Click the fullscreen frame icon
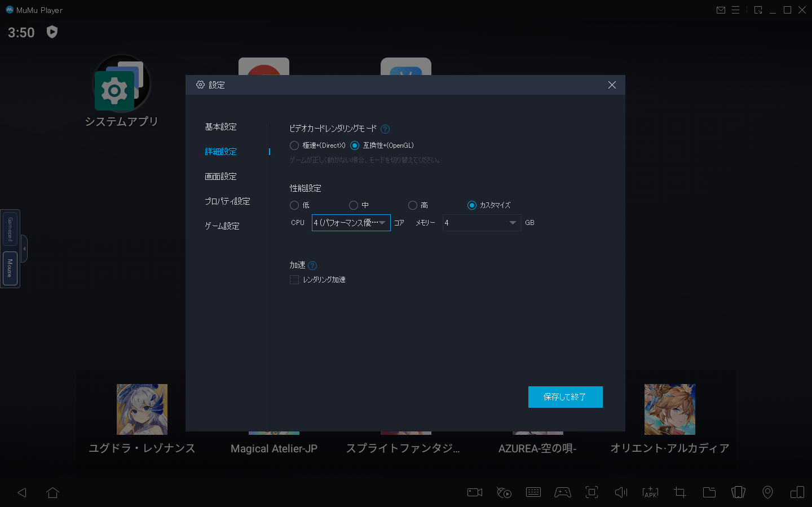 [592, 492]
